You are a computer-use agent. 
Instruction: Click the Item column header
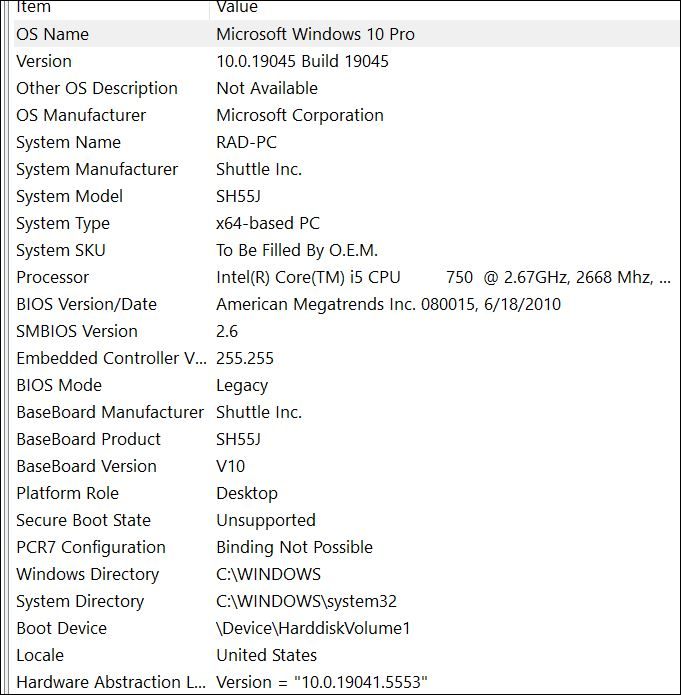(x=33, y=7)
